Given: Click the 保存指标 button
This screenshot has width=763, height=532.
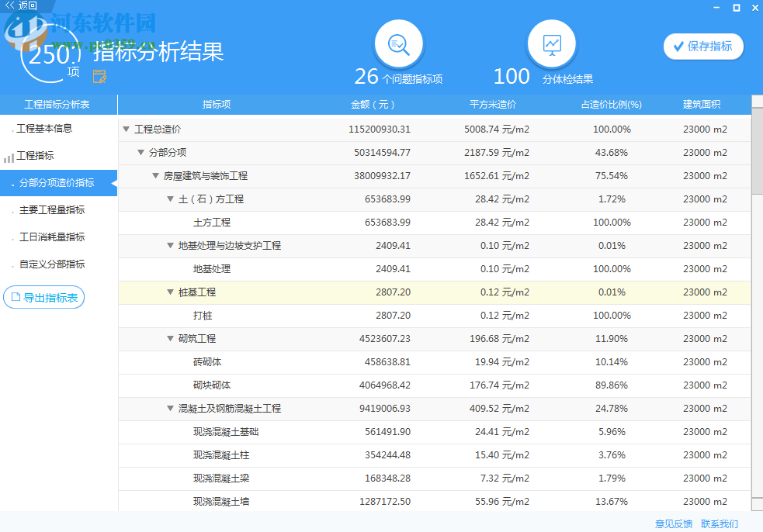Looking at the screenshot, I should pyautogui.click(x=702, y=47).
